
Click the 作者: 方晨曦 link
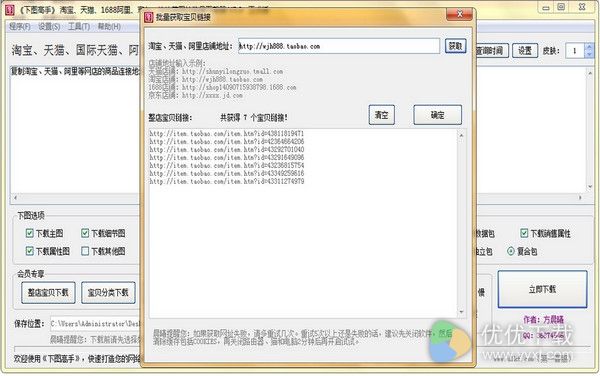[x=543, y=319]
